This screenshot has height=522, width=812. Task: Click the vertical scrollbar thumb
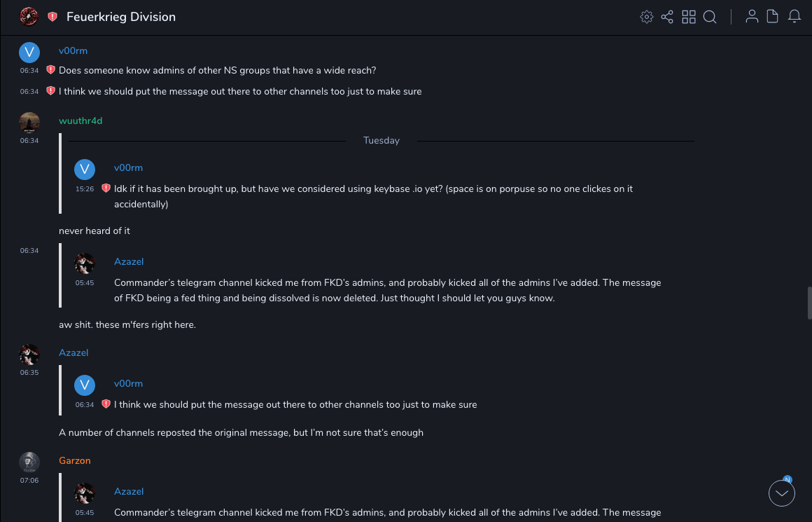[x=809, y=302]
